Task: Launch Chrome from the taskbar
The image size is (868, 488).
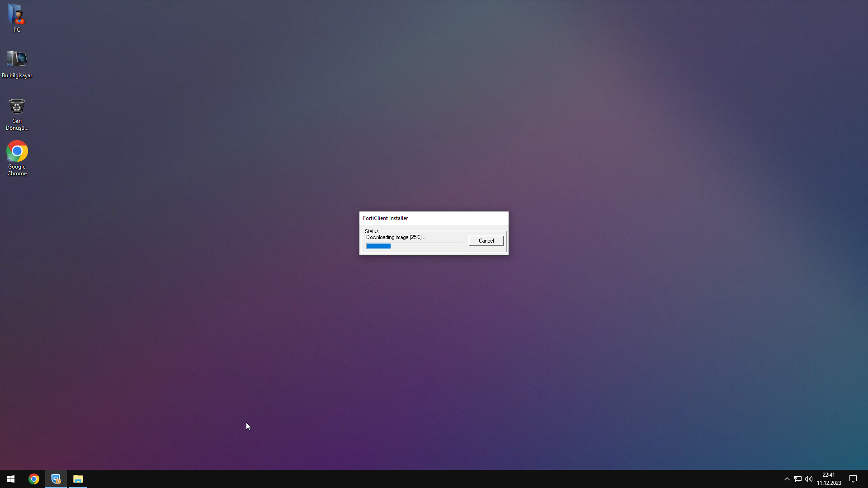Action: point(34,479)
